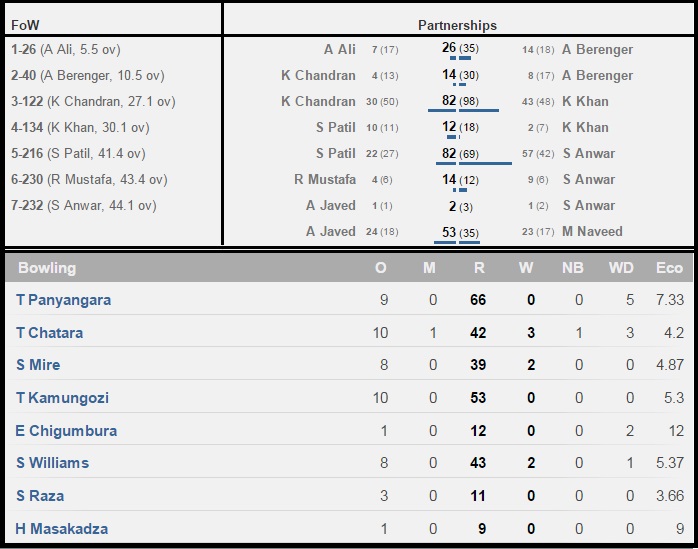Click the 82 (69) Patil-Anwar partnership bar
This screenshot has height=549, width=698.
[474, 163]
